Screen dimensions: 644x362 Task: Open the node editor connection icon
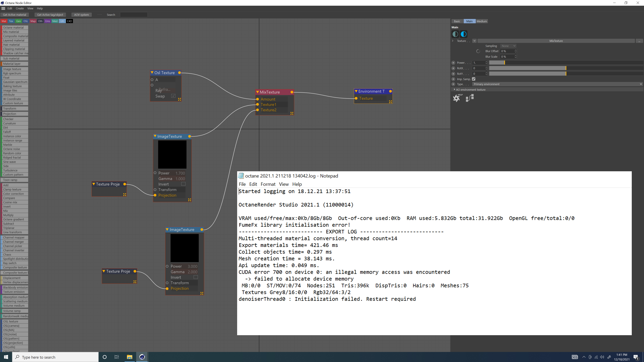point(470,98)
